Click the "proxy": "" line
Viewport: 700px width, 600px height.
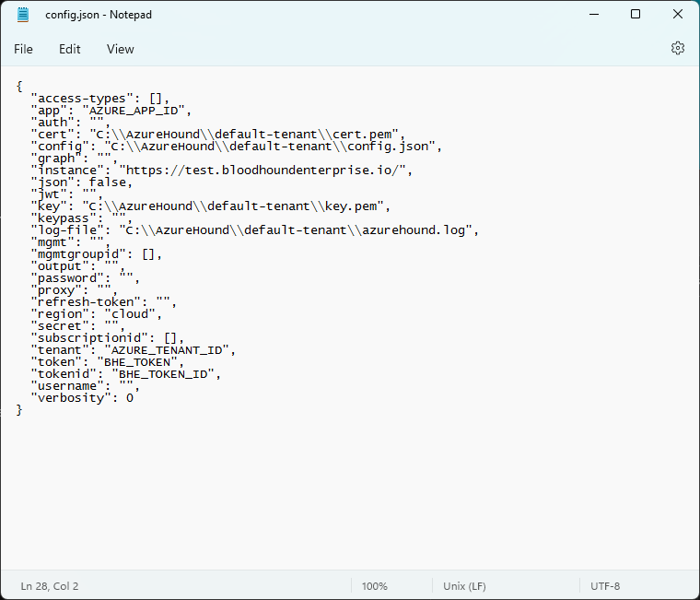(x=74, y=290)
